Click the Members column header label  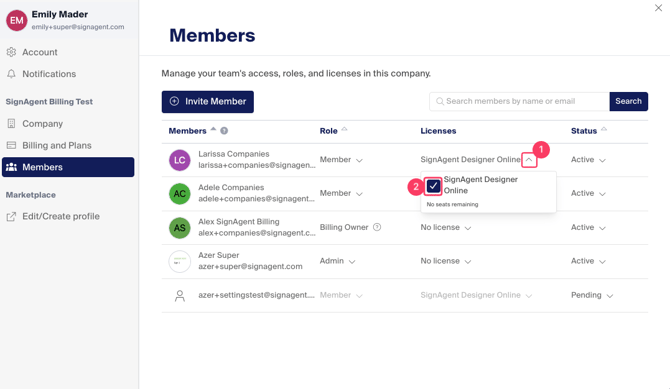188,131
